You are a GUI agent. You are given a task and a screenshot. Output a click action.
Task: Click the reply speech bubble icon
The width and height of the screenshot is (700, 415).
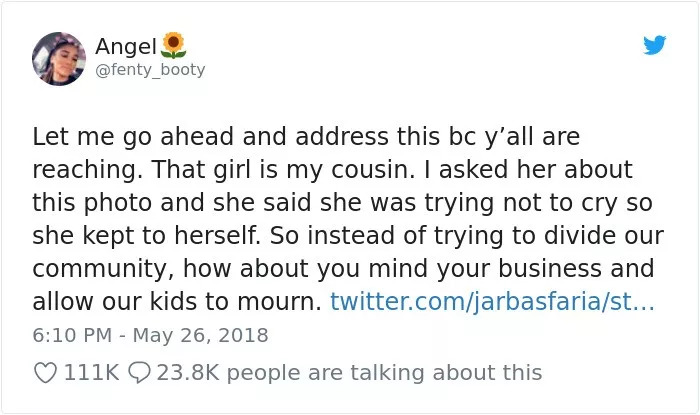click(x=141, y=372)
